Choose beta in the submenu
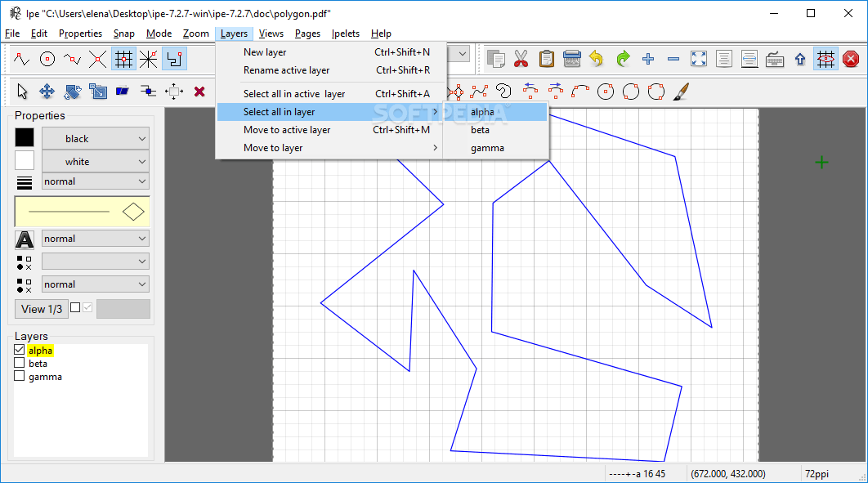Screen dimensions: 868x483 tap(497, 130)
